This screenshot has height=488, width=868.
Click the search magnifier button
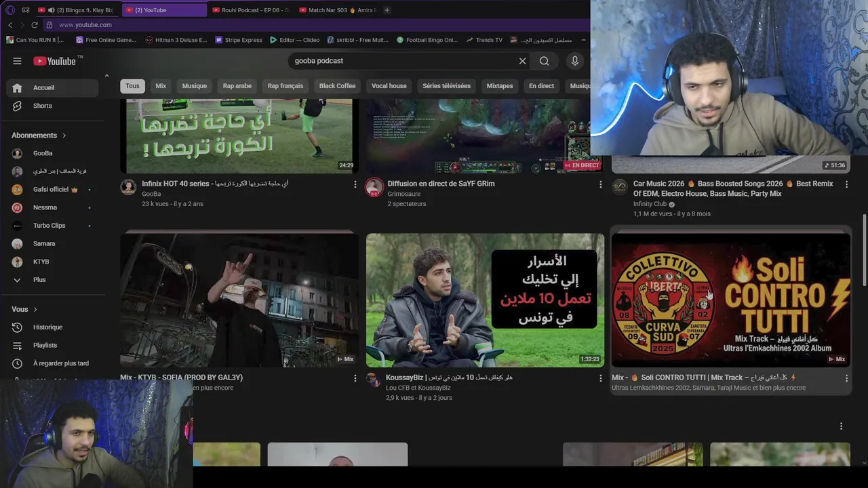[545, 61]
